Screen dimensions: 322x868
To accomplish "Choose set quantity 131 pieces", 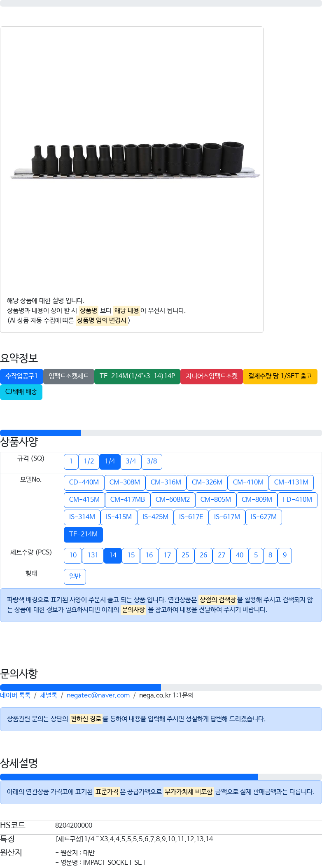I will tap(93, 555).
